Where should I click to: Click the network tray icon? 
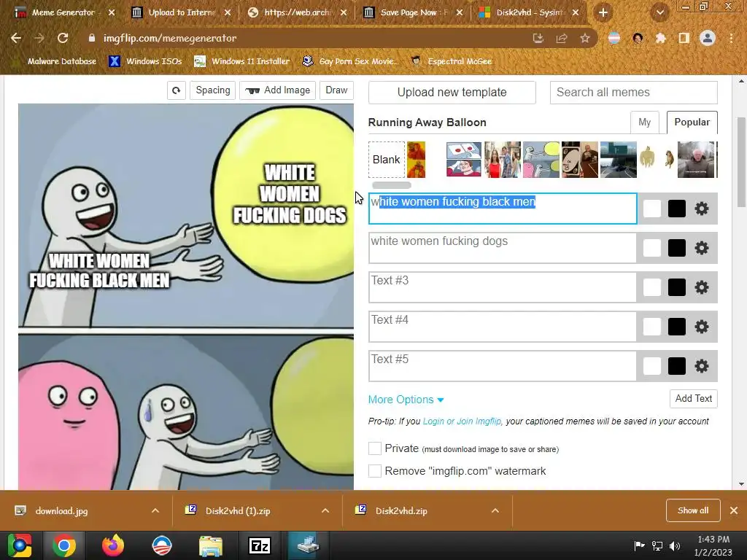point(657,545)
